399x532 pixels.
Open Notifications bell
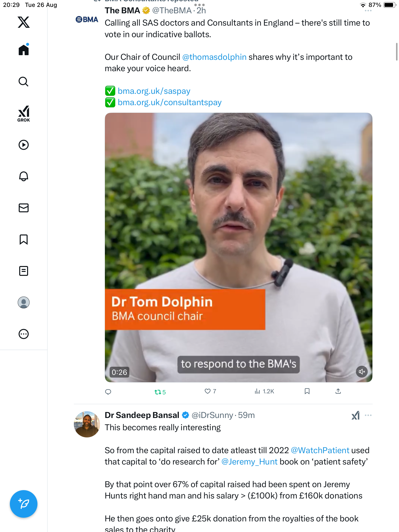(x=24, y=176)
